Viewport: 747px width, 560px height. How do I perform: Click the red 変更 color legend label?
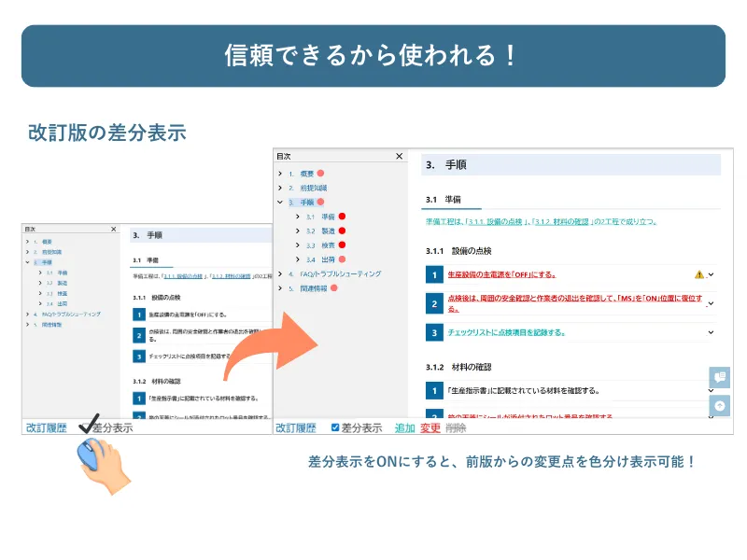[430, 427]
